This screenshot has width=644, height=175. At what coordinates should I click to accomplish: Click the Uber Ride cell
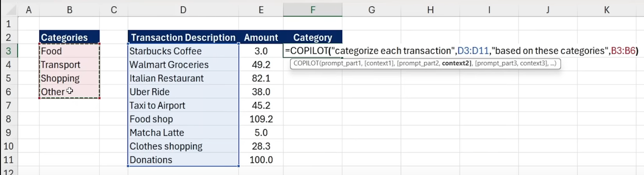click(183, 92)
